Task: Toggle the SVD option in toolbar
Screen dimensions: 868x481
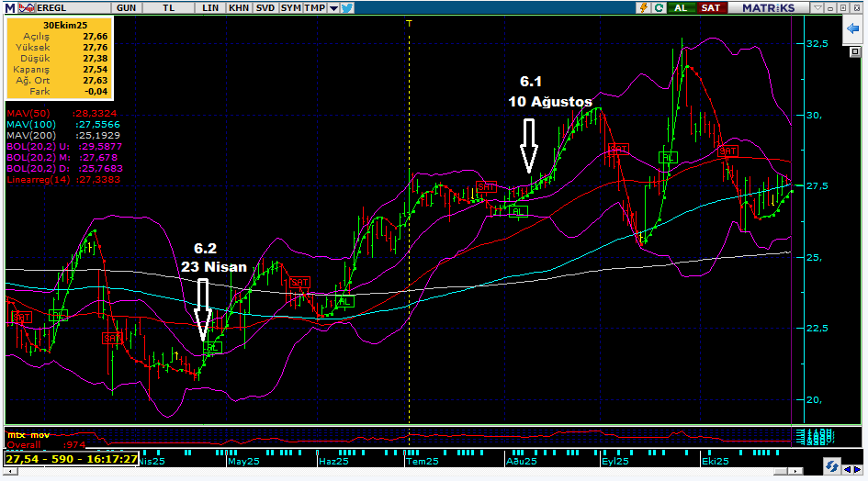Action: point(265,7)
